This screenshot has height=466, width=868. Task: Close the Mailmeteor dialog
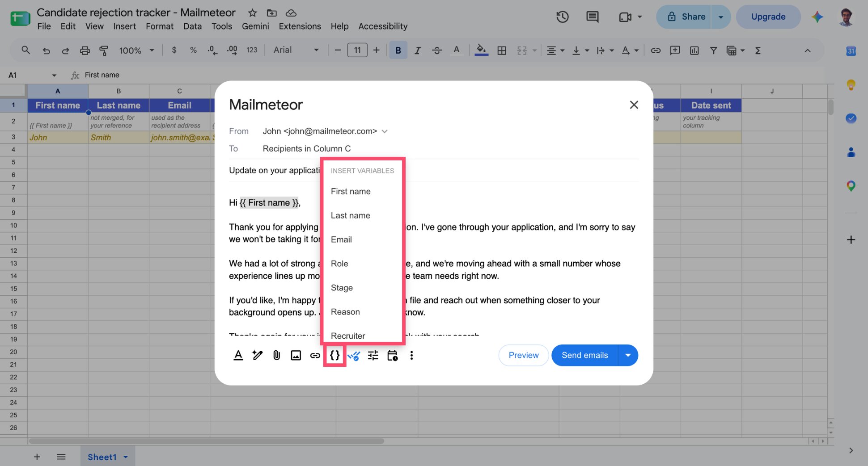[634, 105]
